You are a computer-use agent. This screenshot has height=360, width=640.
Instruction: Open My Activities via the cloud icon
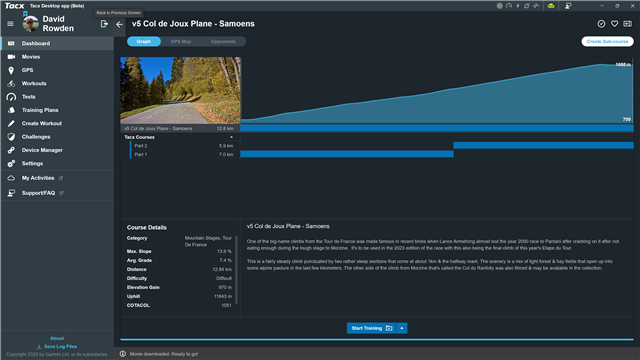click(11, 178)
